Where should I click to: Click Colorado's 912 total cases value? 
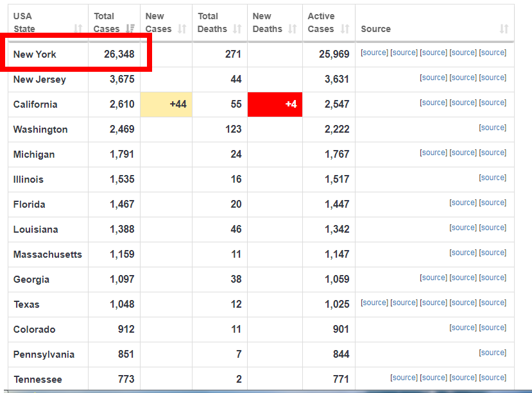126,330
